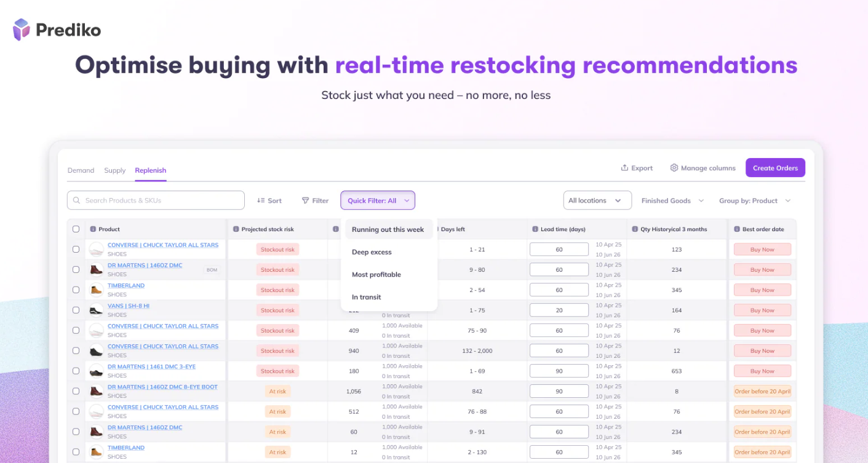Click info icon beside Product header
This screenshot has width=868, height=463.
point(93,229)
